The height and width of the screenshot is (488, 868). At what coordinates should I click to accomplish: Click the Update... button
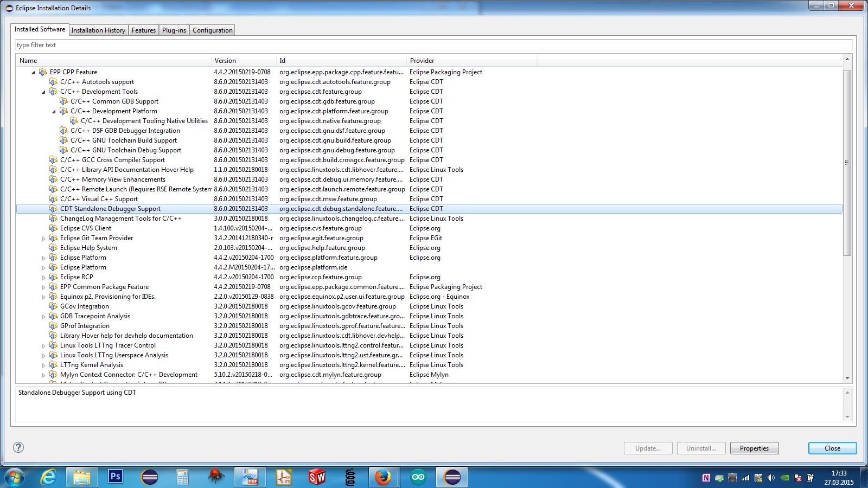[648, 448]
